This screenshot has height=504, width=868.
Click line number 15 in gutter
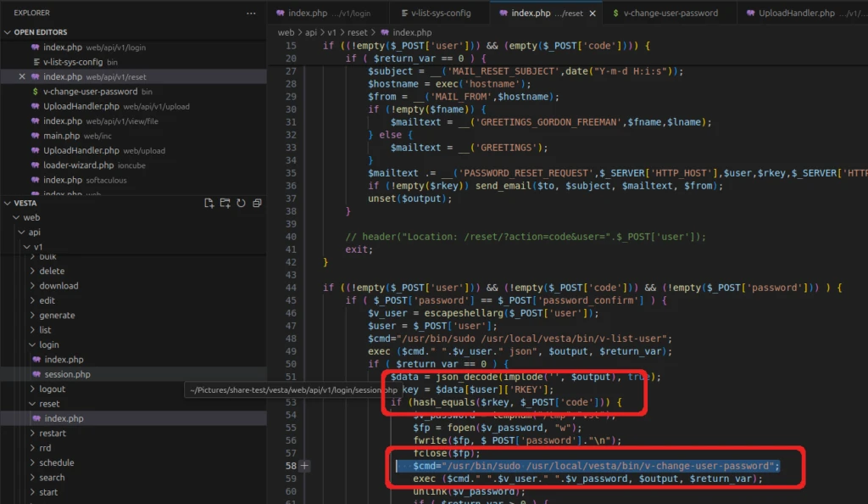292,46
